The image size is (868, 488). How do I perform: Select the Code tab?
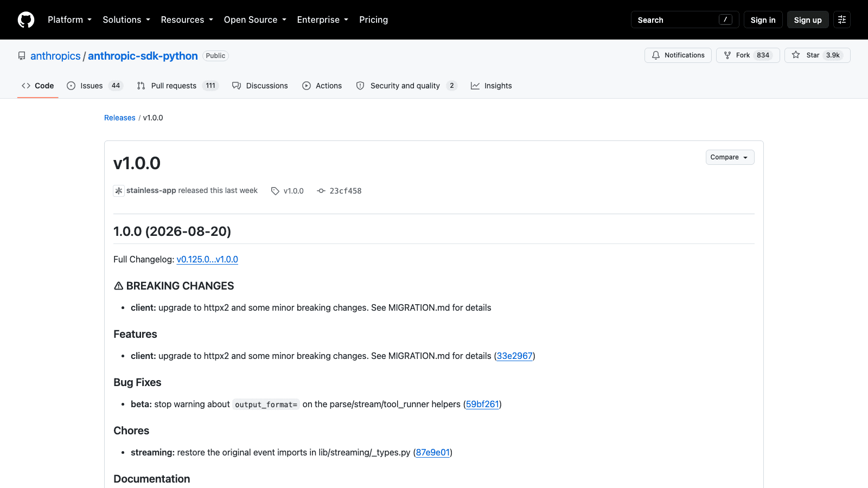(x=38, y=86)
